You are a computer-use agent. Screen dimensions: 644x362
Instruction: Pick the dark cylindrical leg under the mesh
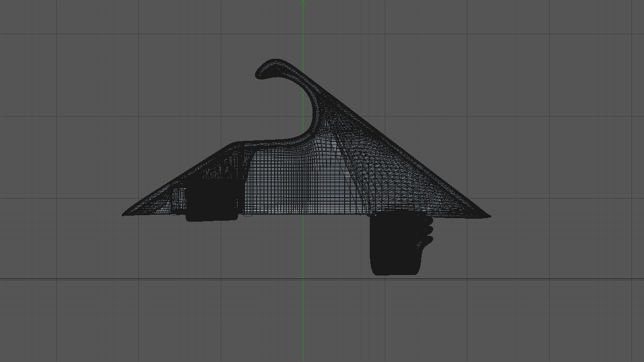pos(395,244)
